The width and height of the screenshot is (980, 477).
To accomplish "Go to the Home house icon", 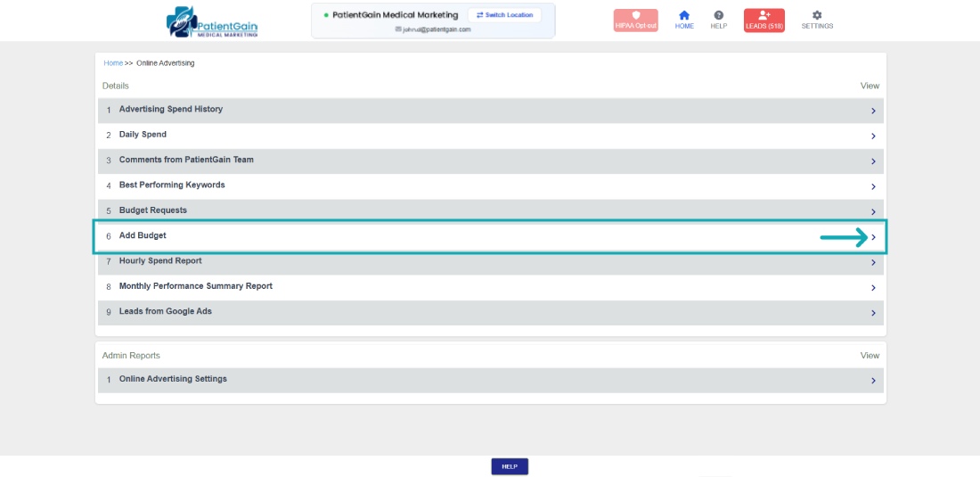I will coord(684,15).
